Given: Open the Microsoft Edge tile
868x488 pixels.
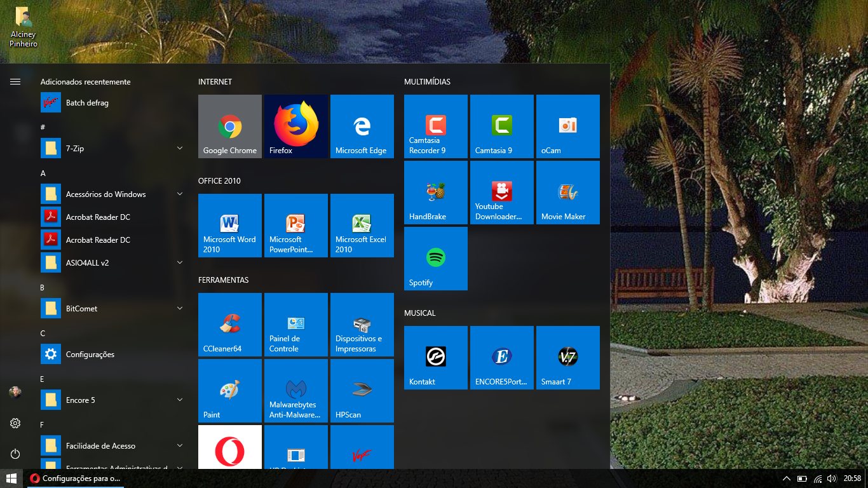Looking at the screenshot, I should pos(362,126).
